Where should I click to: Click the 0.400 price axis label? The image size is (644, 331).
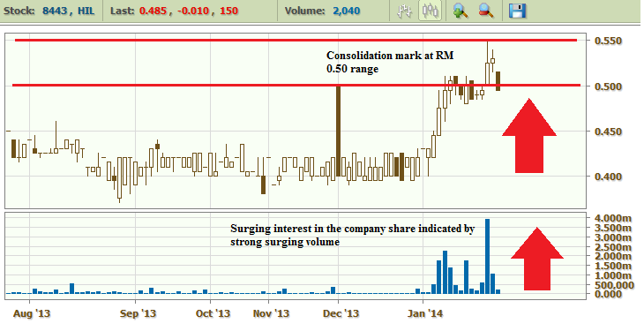coord(608,177)
